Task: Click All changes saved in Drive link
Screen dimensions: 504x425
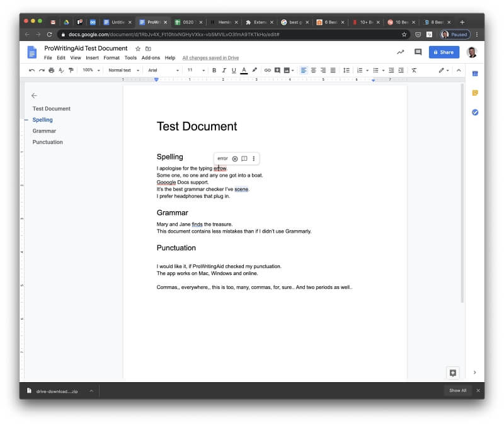Action: 210,58
